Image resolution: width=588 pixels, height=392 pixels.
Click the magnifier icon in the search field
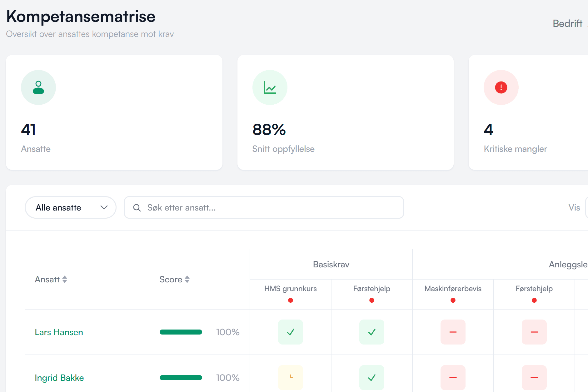[137, 208]
